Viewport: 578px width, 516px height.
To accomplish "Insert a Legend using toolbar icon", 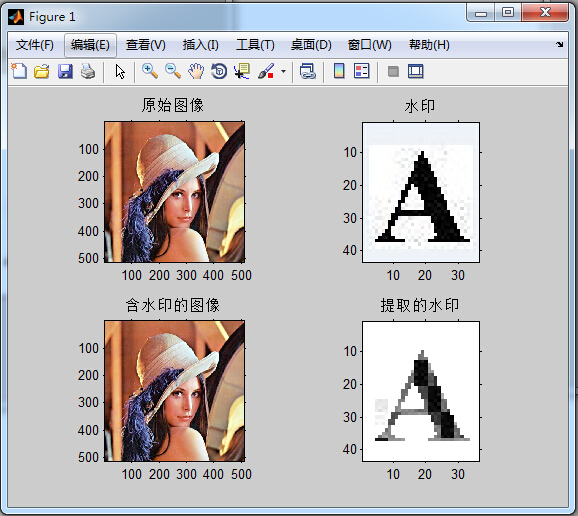I will pyautogui.click(x=362, y=71).
